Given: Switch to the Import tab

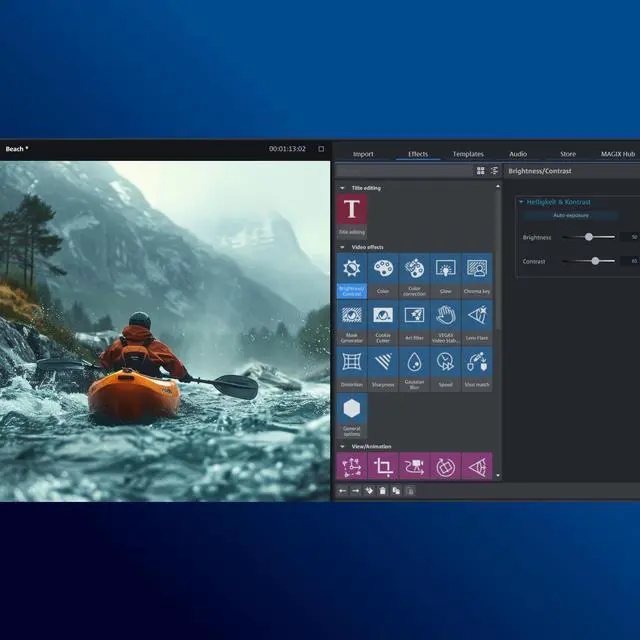Looking at the screenshot, I should (x=363, y=154).
